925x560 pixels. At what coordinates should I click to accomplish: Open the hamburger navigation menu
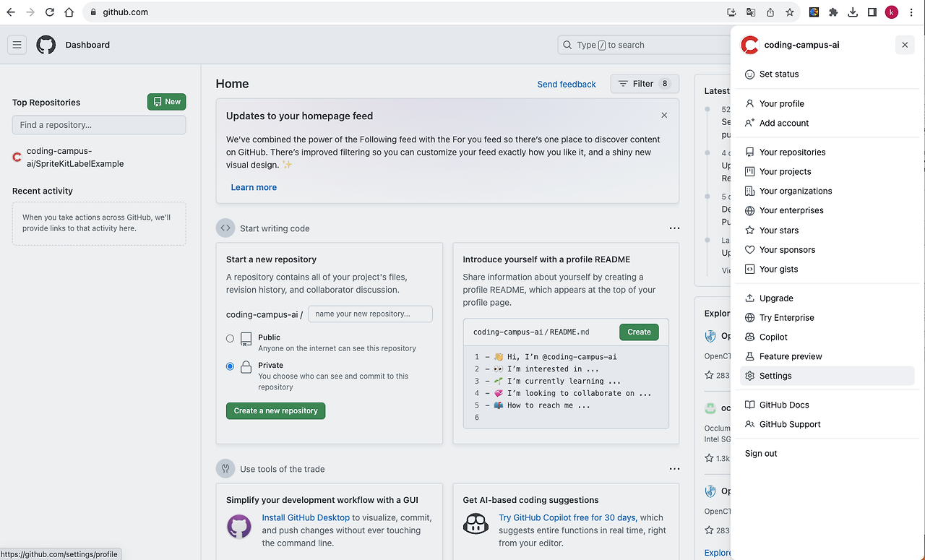click(x=17, y=45)
